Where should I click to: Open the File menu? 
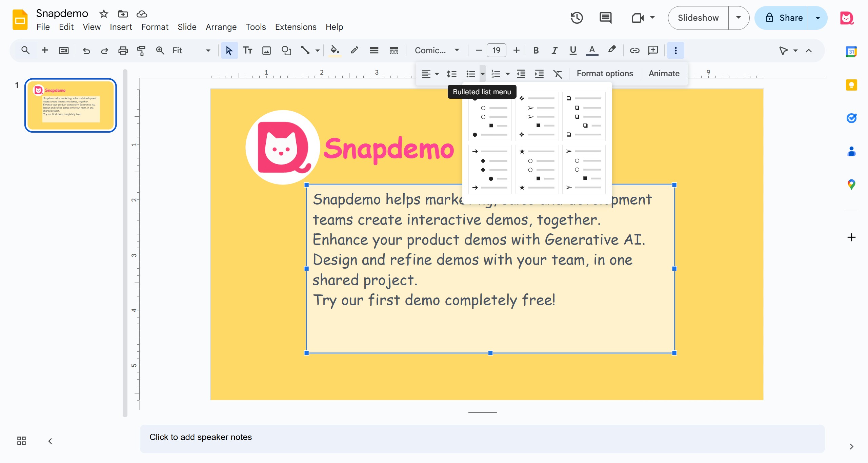[43, 27]
